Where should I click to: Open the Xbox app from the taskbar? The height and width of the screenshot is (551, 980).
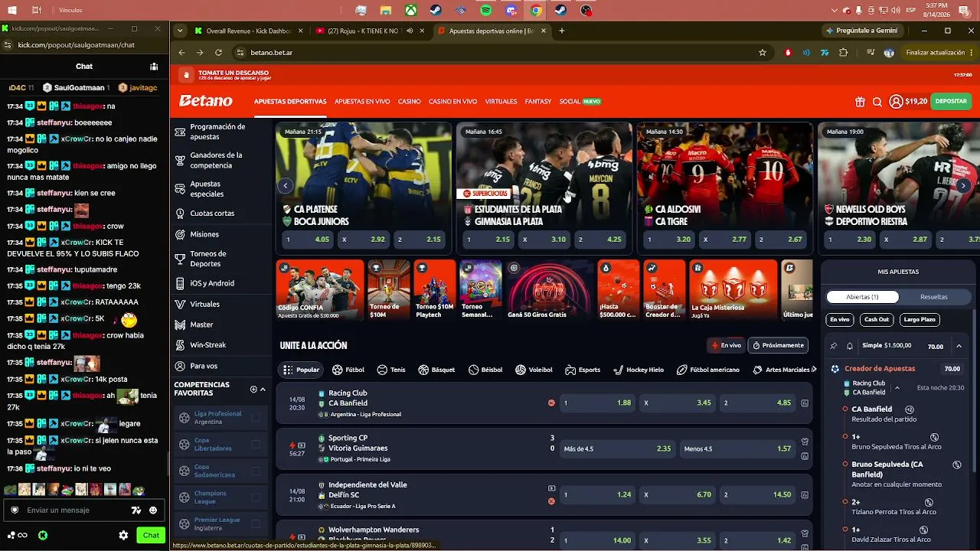(410, 11)
